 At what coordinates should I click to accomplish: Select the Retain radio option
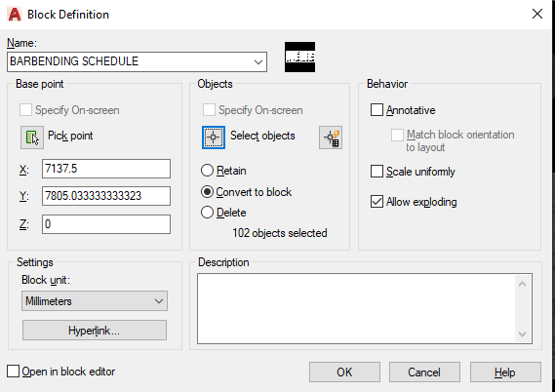coord(207,171)
